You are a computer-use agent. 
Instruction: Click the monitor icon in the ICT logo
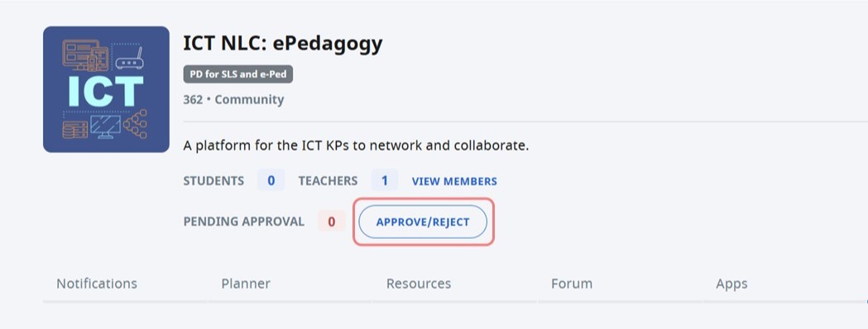click(105, 126)
